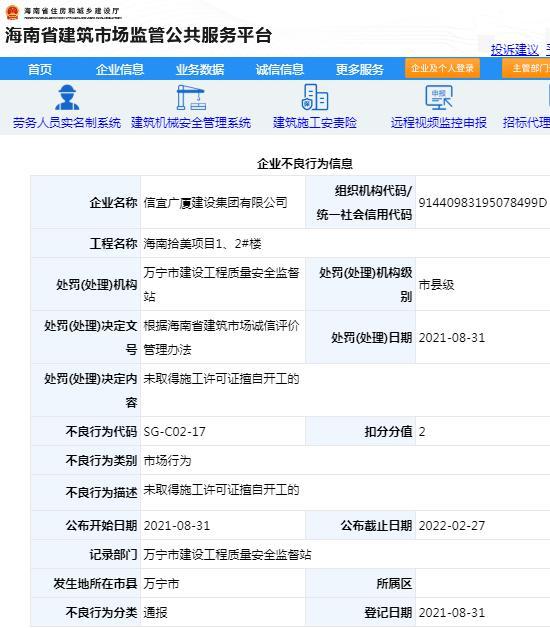Viewport: 550px width, 628px height.
Task: Click the 市县级 cell
Action: click(436, 285)
